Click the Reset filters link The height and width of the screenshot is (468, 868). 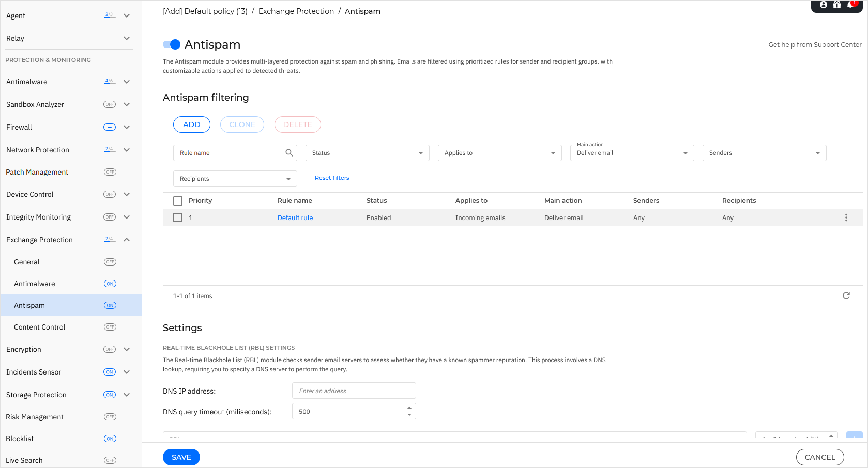click(332, 178)
